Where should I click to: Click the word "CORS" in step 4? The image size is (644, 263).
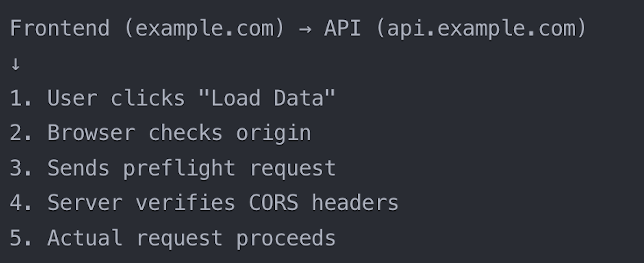(x=273, y=203)
